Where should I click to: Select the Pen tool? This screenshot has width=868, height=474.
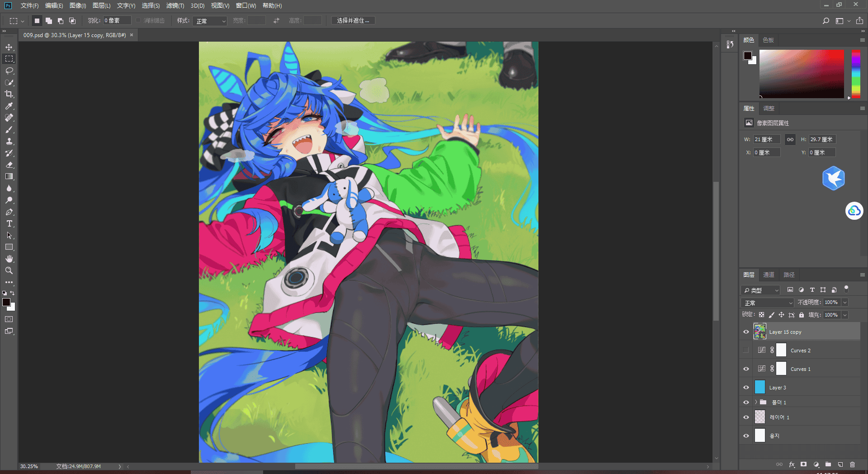[9, 212]
